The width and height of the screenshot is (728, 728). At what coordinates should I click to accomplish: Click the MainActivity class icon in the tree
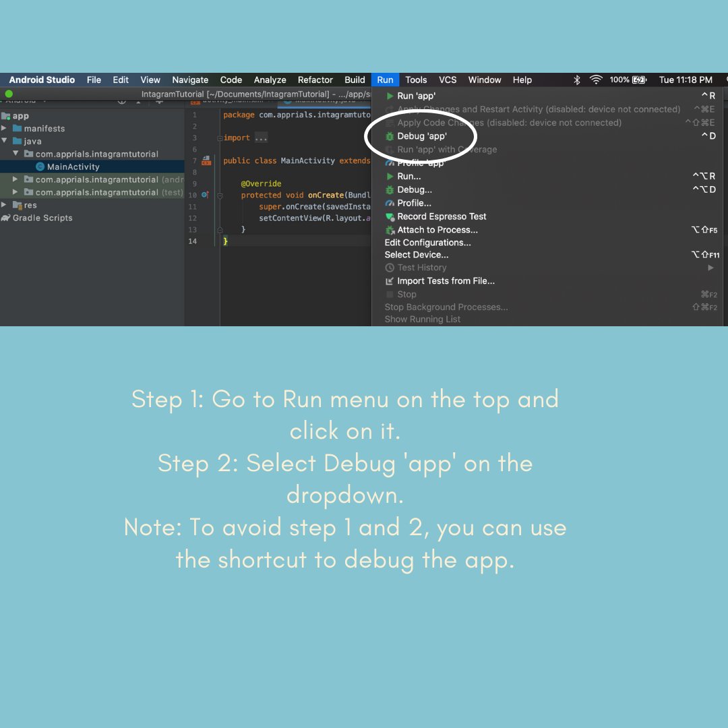[40, 166]
